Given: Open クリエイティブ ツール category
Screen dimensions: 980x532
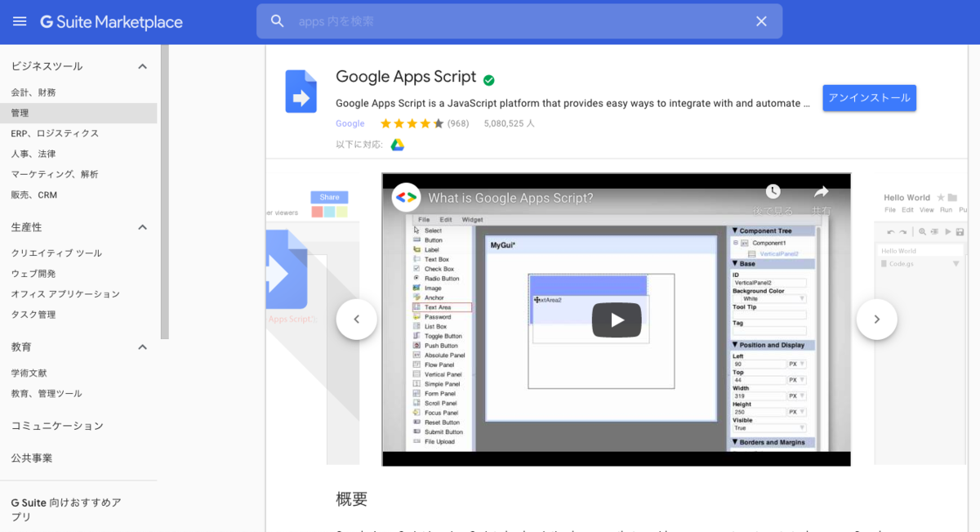Looking at the screenshot, I should pyautogui.click(x=56, y=253).
